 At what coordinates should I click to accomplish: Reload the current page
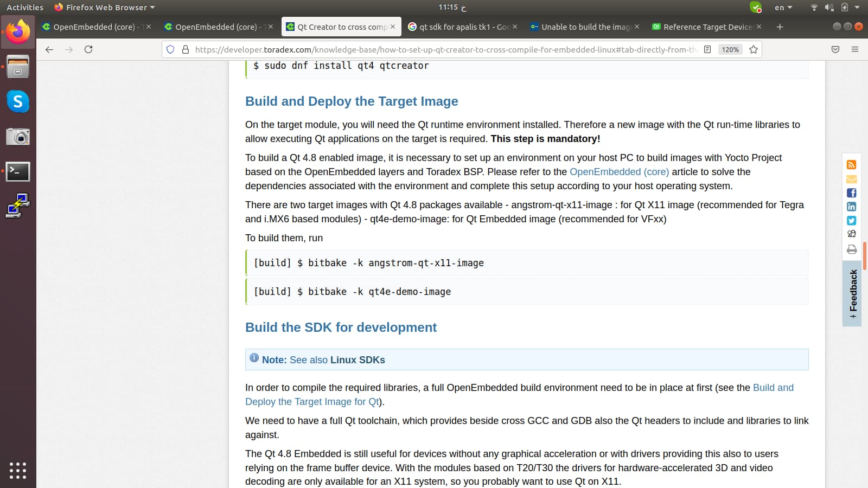88,49
